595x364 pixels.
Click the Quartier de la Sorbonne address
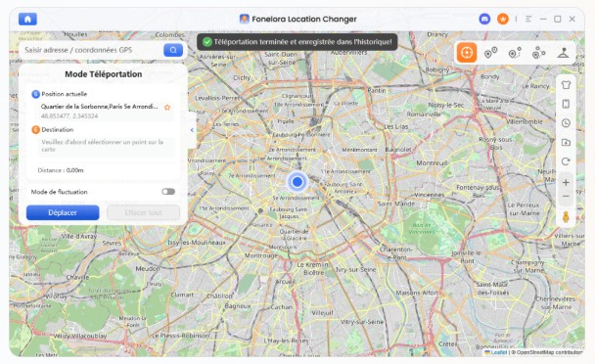point(100,107)
